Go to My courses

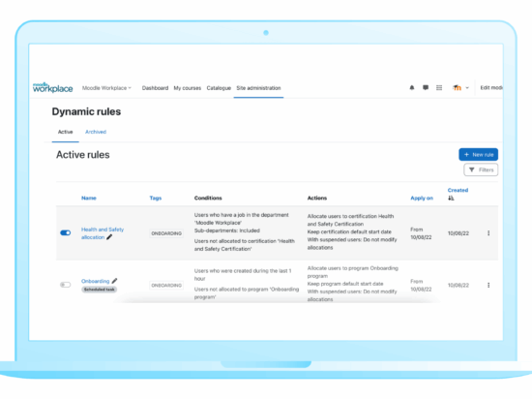188,88
